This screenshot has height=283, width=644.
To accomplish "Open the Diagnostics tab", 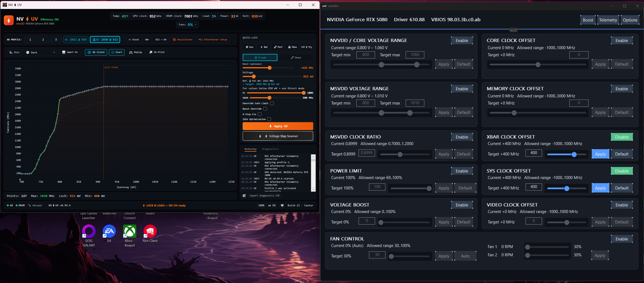I will coord(270,149).
